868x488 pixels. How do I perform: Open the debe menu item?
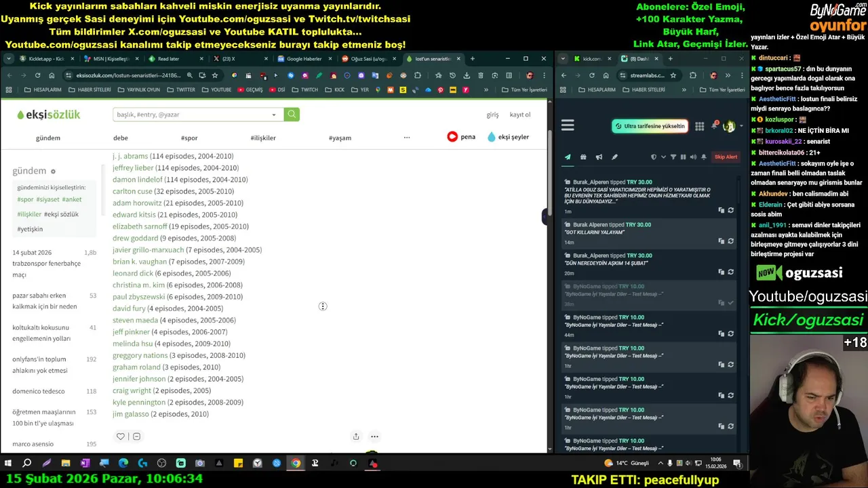[x=121, y=138]
